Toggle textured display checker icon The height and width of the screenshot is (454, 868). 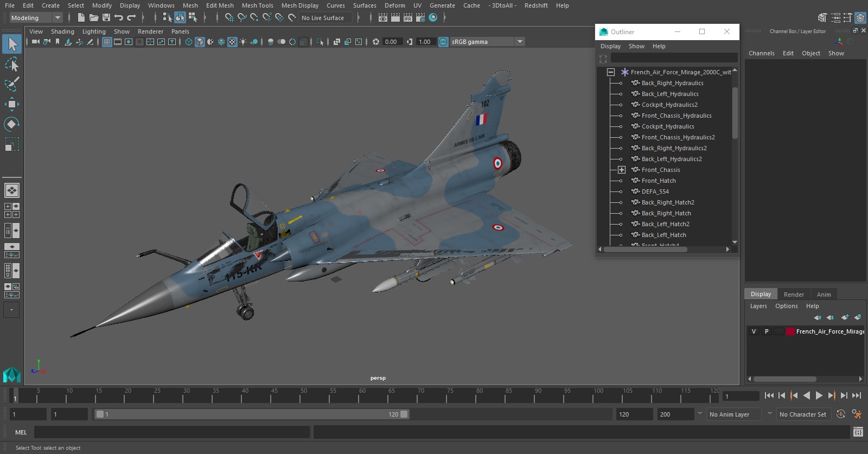coord(232,42)
